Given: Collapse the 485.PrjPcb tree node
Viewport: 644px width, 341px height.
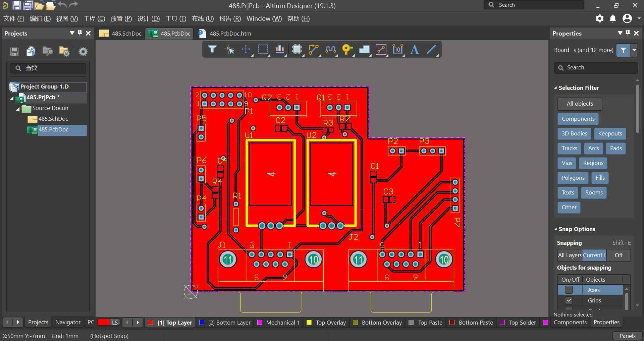Looking at the screenshot, I should click(12, 98).
